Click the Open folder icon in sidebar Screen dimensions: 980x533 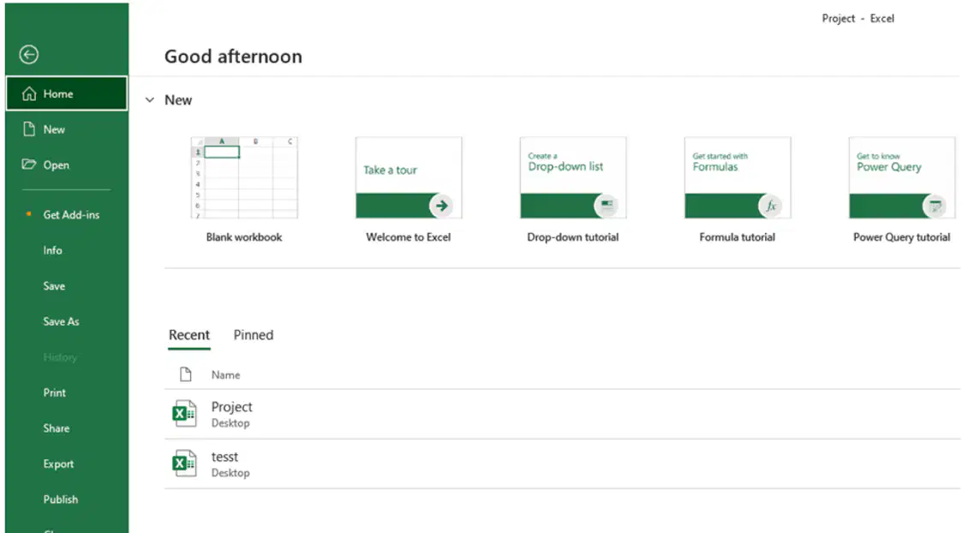click(x=29, y=165)
